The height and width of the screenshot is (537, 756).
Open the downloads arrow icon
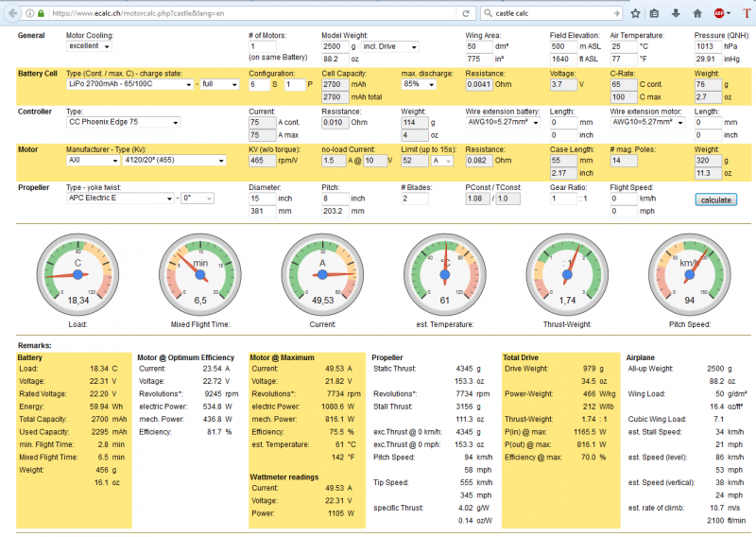(x=676, y=13)
